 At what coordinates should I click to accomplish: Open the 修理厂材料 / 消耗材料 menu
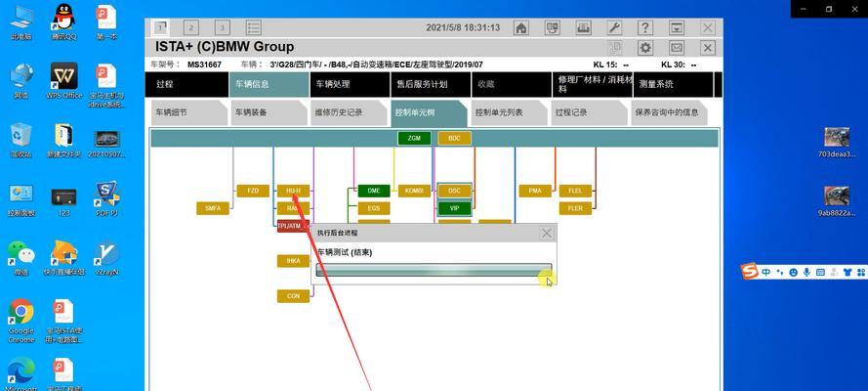593,84
